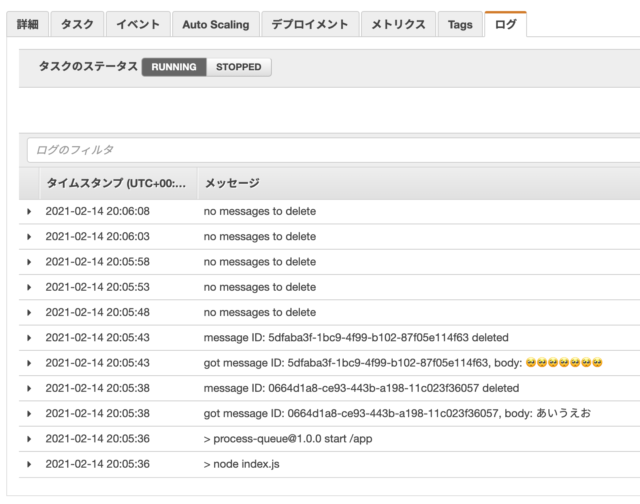The height and width of the screenshot is (504, 640).
Task: Click the タスクのステータス label
Action: [x=88, y=67]
